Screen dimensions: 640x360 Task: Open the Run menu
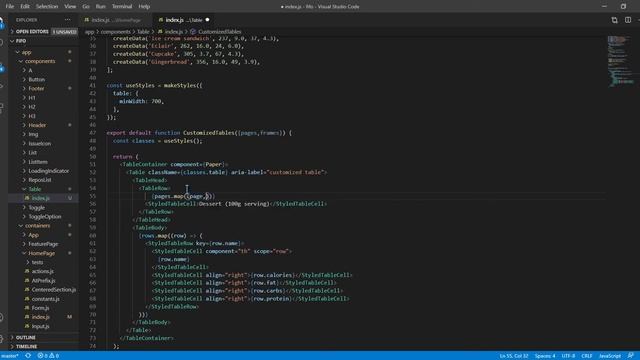pyautogui.click(x=100, y=7)
